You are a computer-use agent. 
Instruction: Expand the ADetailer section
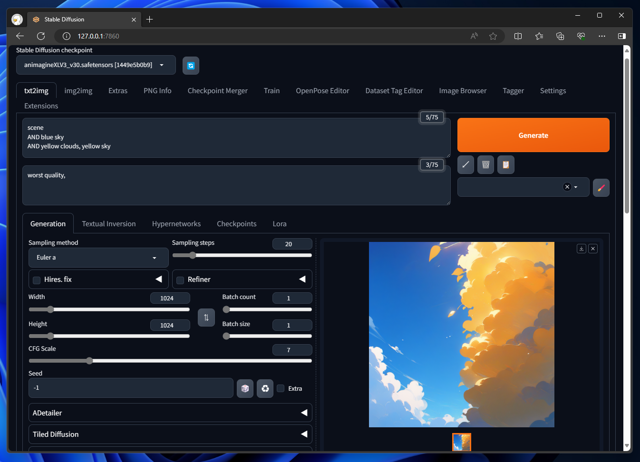[170, 413]
